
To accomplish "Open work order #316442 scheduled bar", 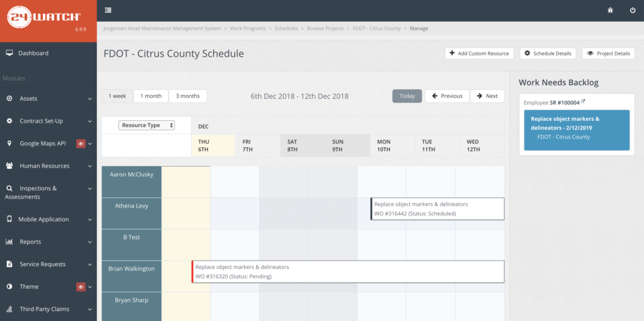I will 438,209.
